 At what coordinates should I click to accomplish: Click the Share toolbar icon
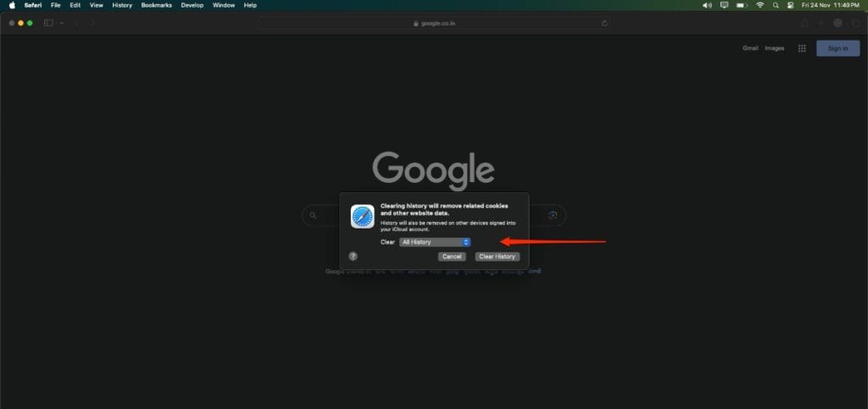804,23
